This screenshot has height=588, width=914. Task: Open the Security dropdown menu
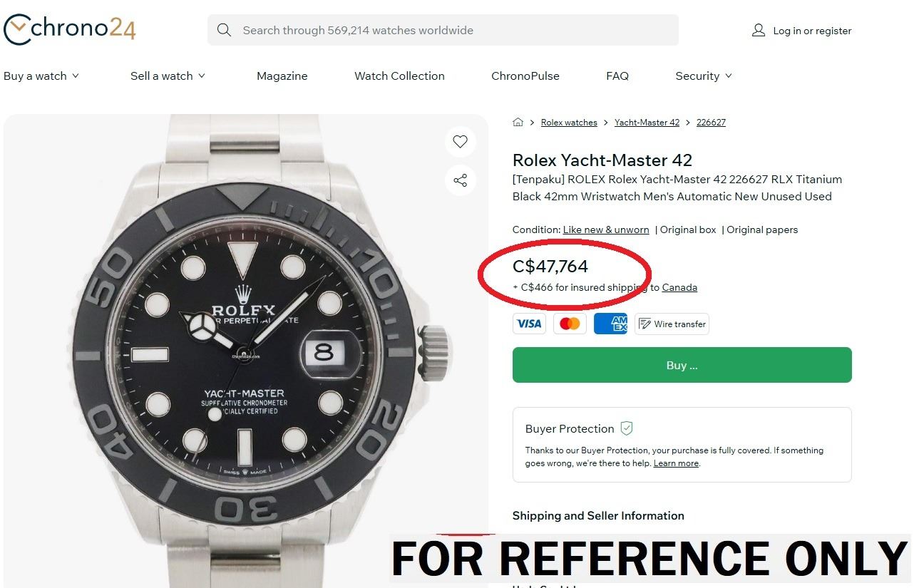[x=704, y=76]
